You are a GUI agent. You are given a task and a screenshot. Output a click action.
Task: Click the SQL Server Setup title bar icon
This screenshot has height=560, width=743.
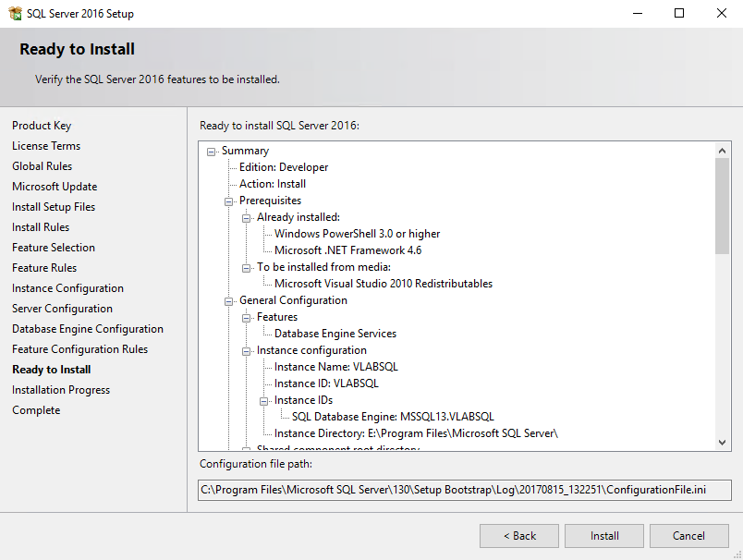point(15,13)
